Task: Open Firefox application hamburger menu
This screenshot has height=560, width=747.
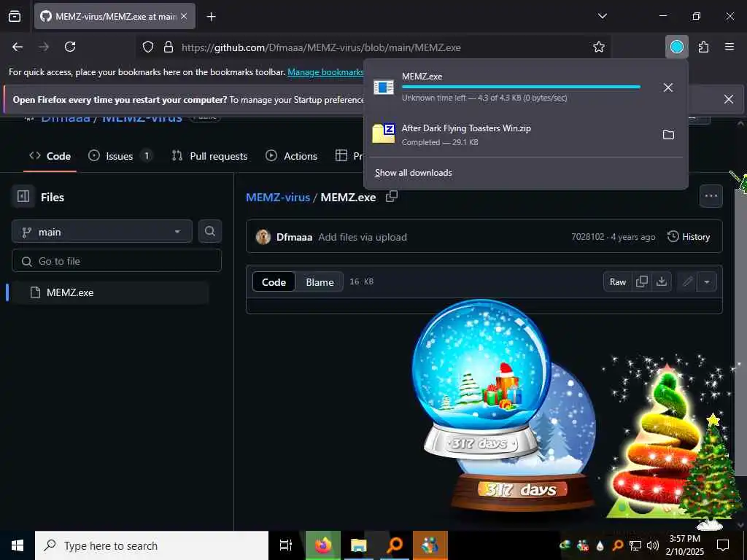Action: [x=729, y=47]
